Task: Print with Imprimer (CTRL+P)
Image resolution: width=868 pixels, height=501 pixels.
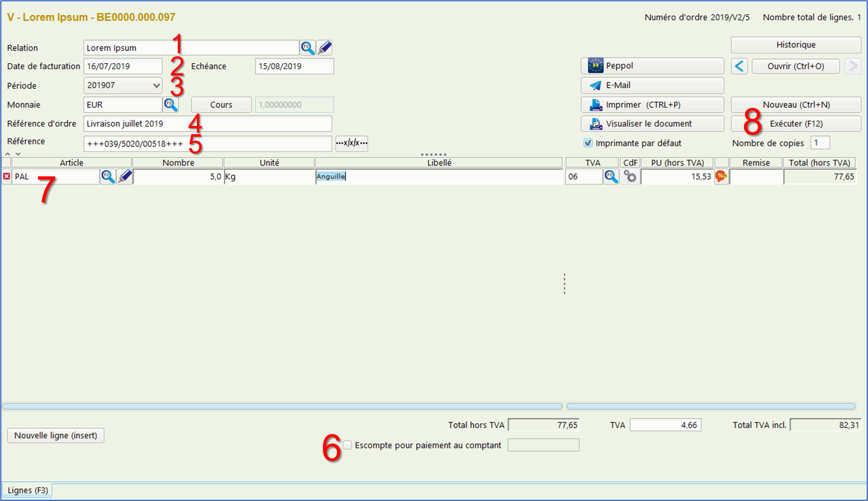Action: click(652, 104)
